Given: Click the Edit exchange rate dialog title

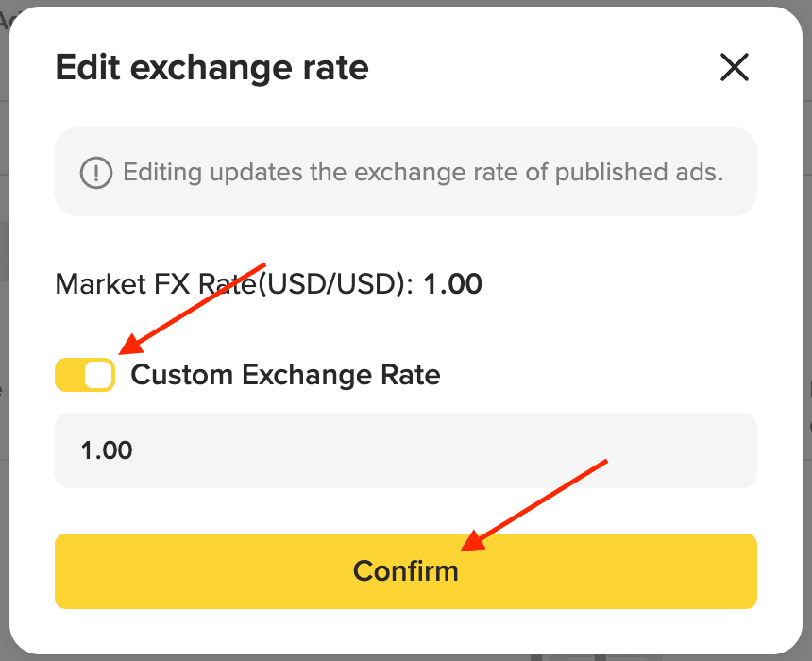Looking at the screenshot, I should click(x=211, y=68).
